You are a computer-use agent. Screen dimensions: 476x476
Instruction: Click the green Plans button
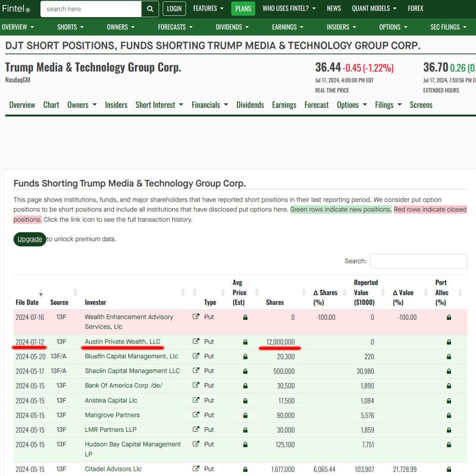[243, 8]
